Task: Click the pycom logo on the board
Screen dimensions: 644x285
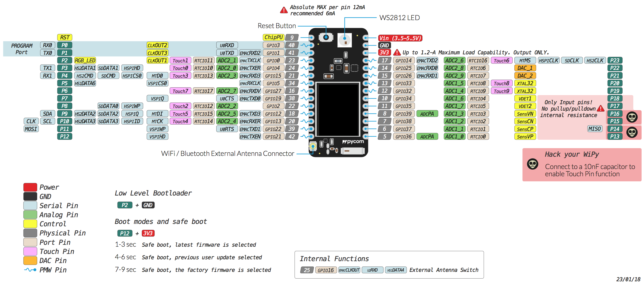Action: pyautogui.click(x=353, y=142)
